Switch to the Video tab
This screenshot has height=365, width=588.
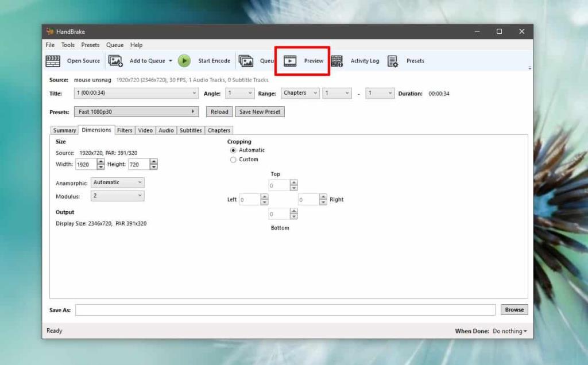click(x=145, y=130)
